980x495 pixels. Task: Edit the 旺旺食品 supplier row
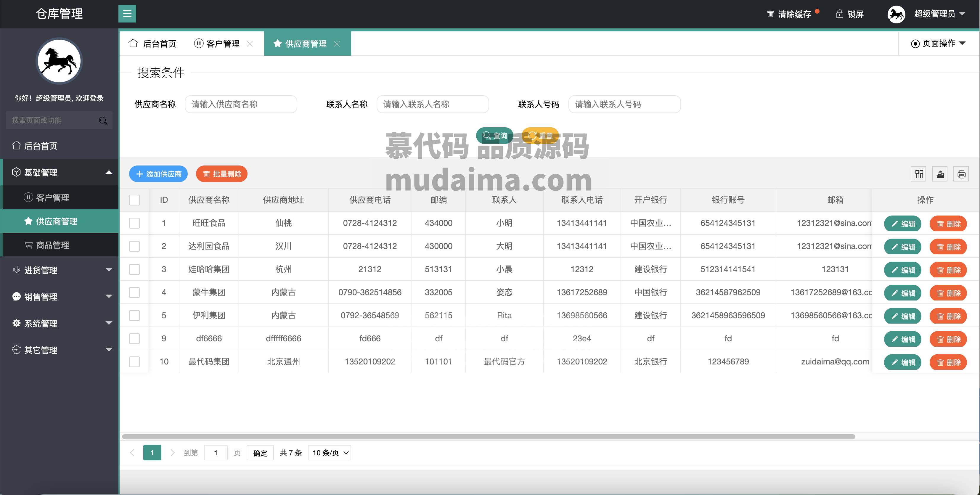[902, 224]
